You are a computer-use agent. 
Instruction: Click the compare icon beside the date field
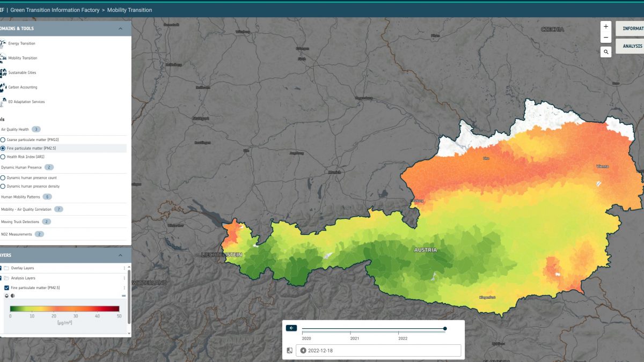[x=290, y=351]
